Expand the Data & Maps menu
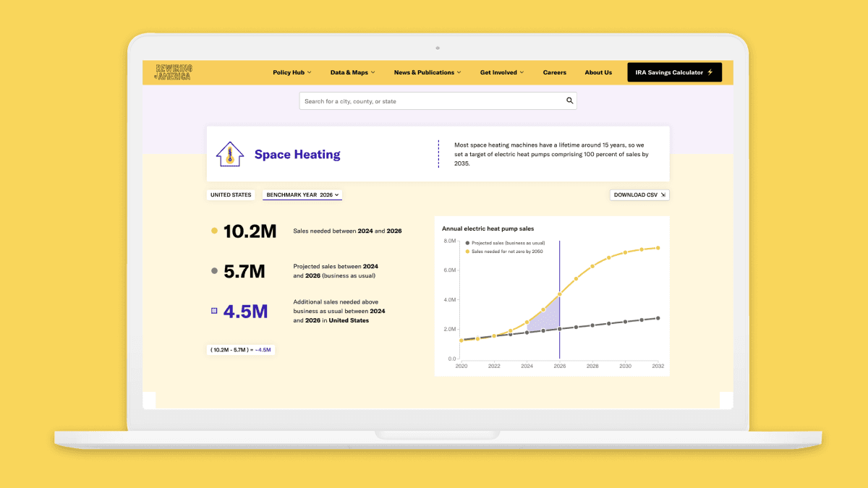The width and height of the screenshot is (868, 488). tap(352, 72)
